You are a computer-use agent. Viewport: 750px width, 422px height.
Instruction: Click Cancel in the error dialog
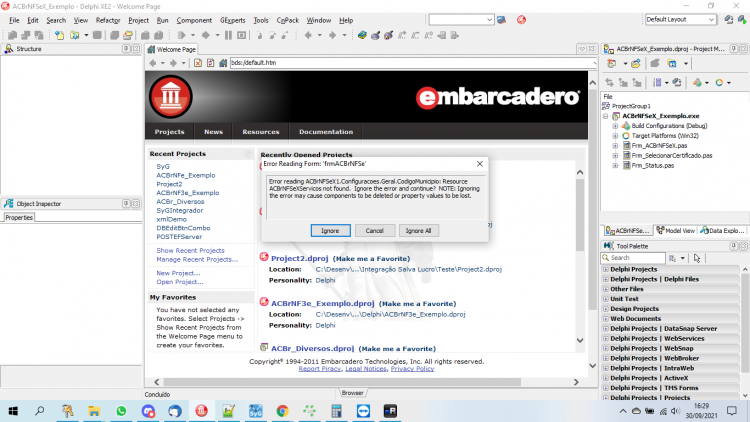tap(375, 231)
